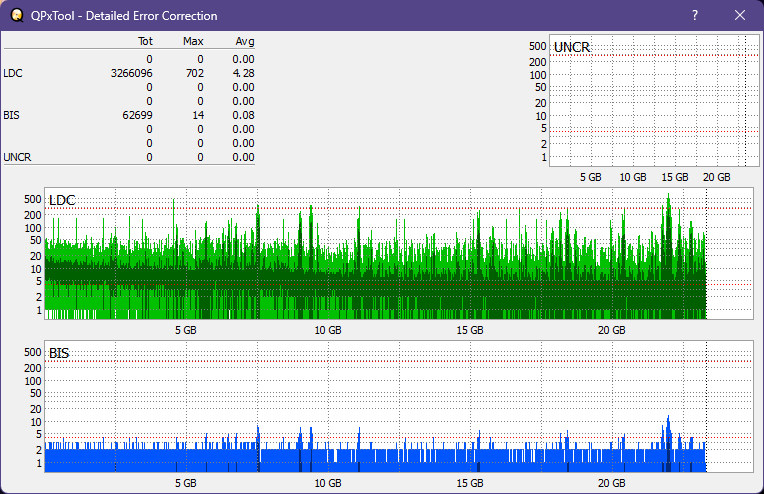Image resolution: width=764 pixels, height=494 pixels.
Task: Select the UNCR row label in table
Action: (17, 157)
